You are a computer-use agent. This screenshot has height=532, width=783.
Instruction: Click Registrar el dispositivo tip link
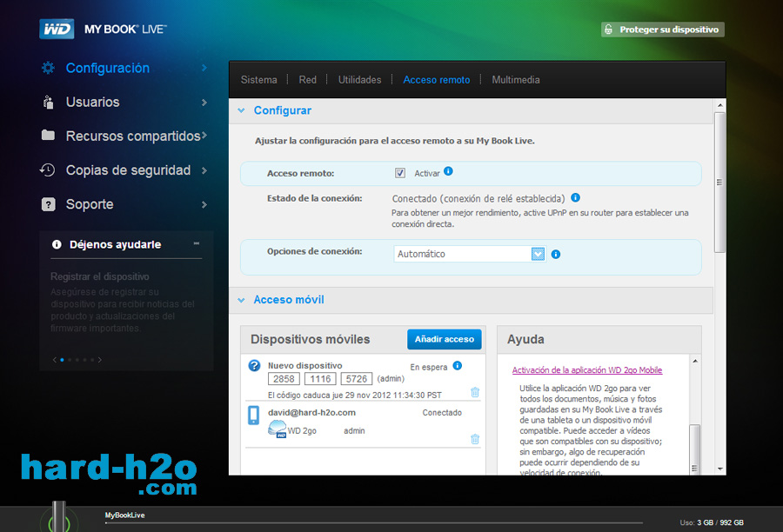[x=100, y=276]
